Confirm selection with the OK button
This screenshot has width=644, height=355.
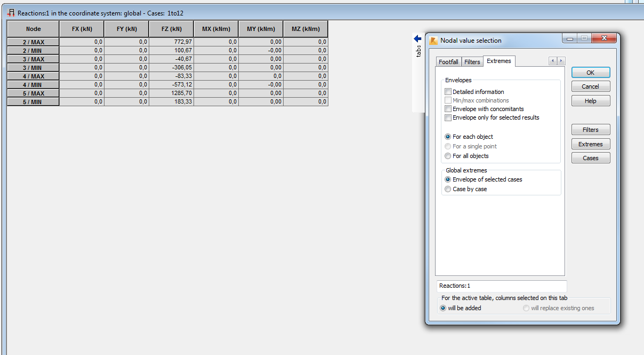click(590, 72)
